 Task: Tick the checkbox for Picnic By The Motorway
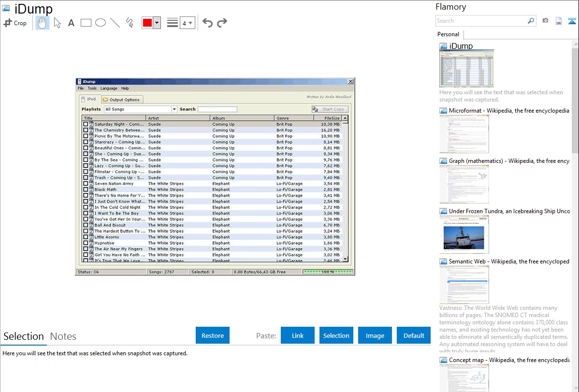(x=86, y=136)
